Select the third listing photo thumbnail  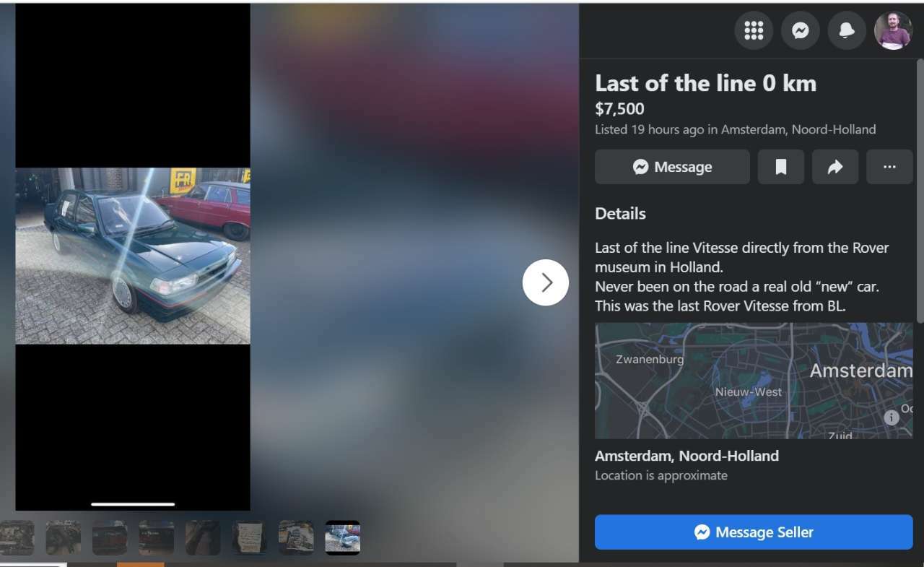point(110,537)
